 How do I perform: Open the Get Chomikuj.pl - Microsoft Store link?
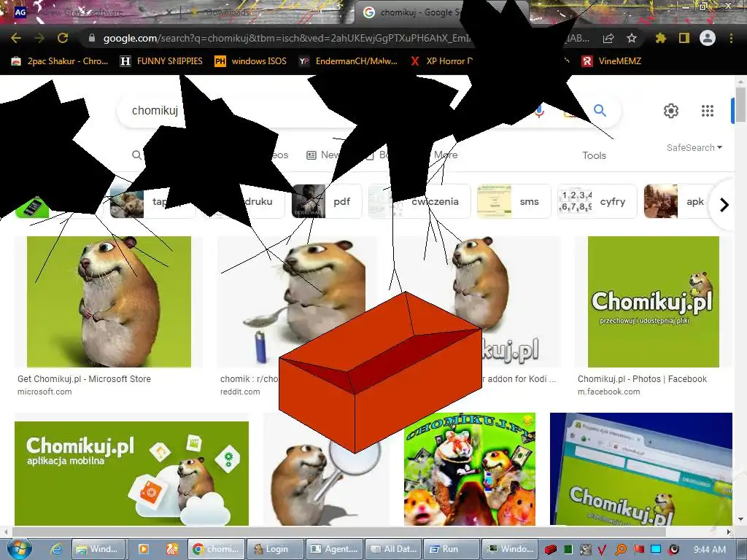pyautogui.click(x=85, y=379)
